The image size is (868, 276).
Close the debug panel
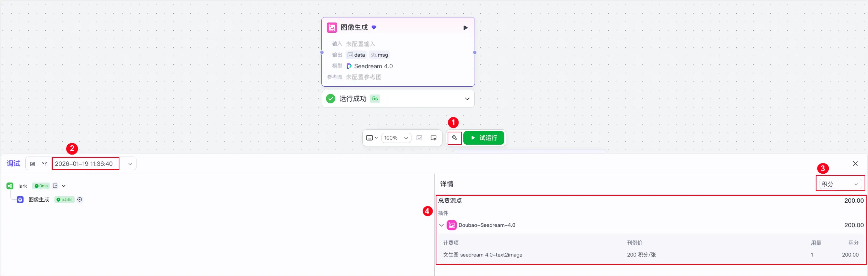point(855,164)
